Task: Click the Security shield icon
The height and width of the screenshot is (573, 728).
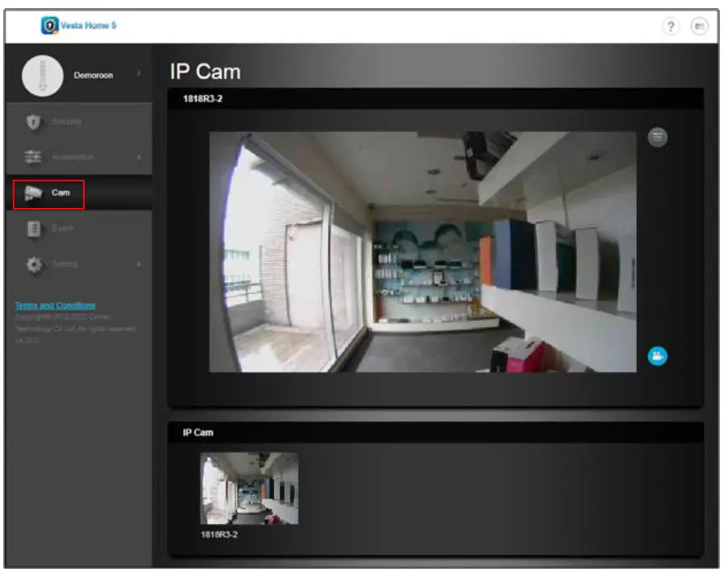Action: [x=33, y=122]
